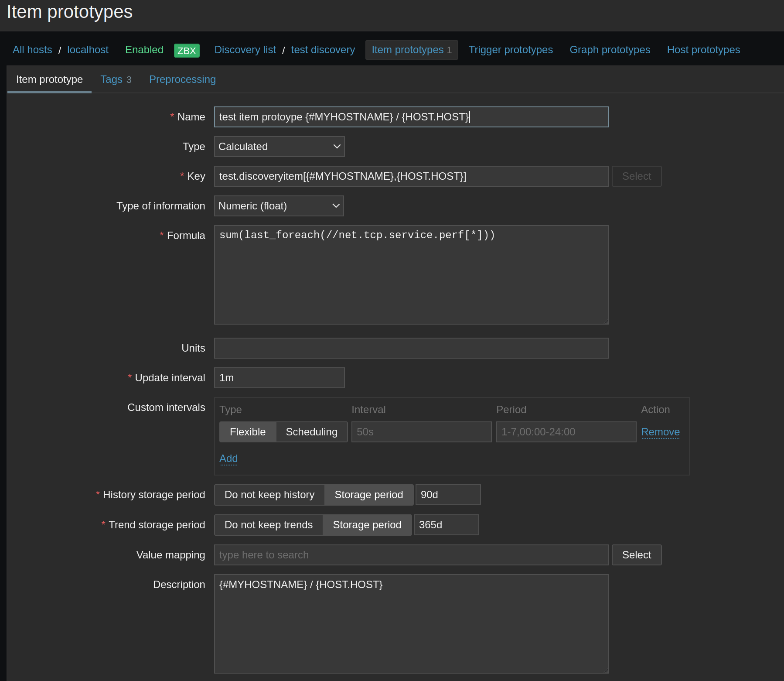The height and width of the screenshot is (681, 784).
Task: Open the Discovery list link
Action: (245, 50)
